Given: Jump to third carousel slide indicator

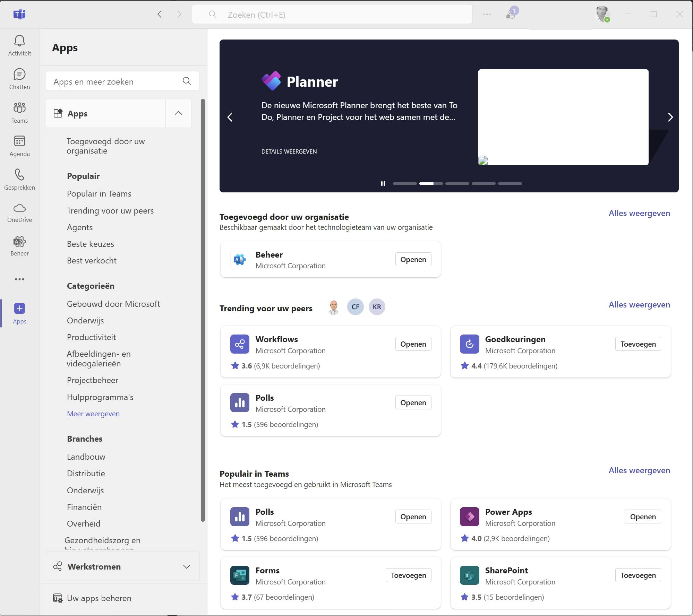Looking at the screenshot, I should click(457, 183).
